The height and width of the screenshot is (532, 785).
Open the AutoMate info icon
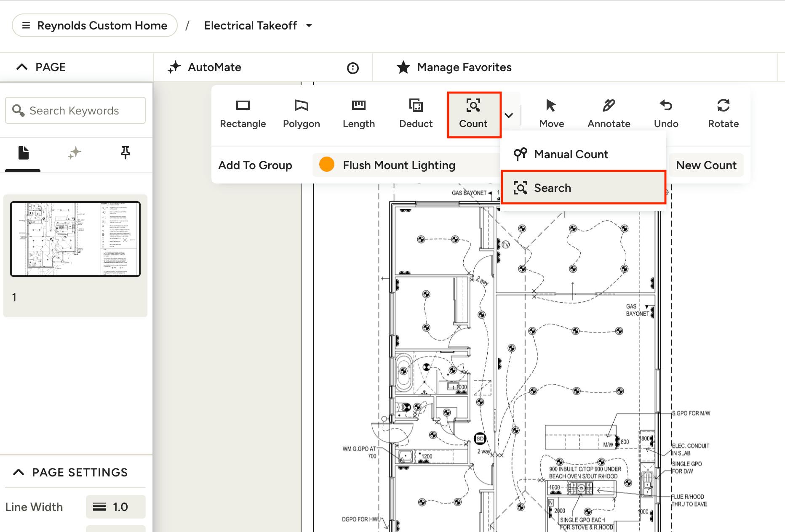pos(352,68)
